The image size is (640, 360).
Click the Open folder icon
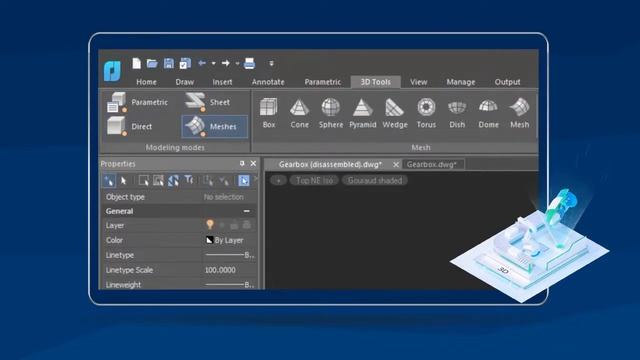(x=152, y=63)
